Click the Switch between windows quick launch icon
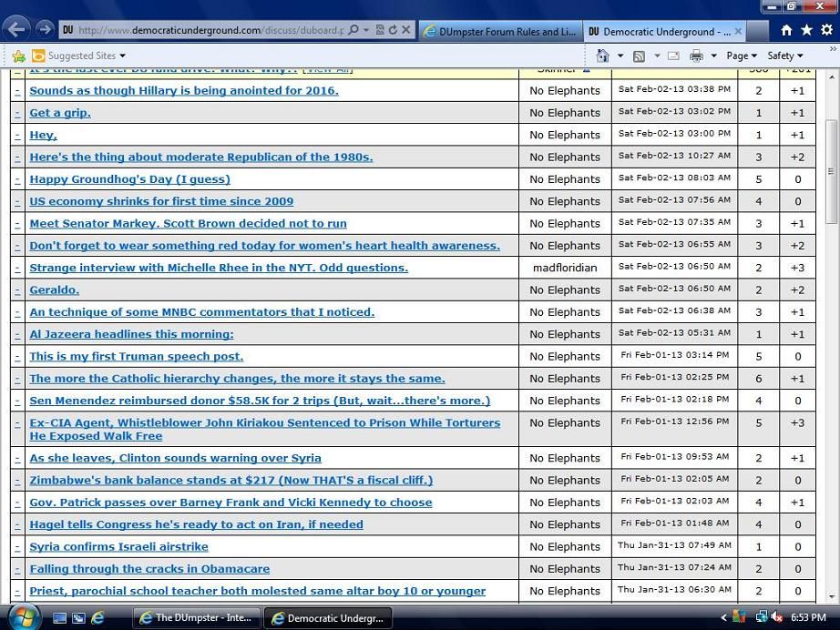This screenshot has width=840, height=630. click(78, 618)
